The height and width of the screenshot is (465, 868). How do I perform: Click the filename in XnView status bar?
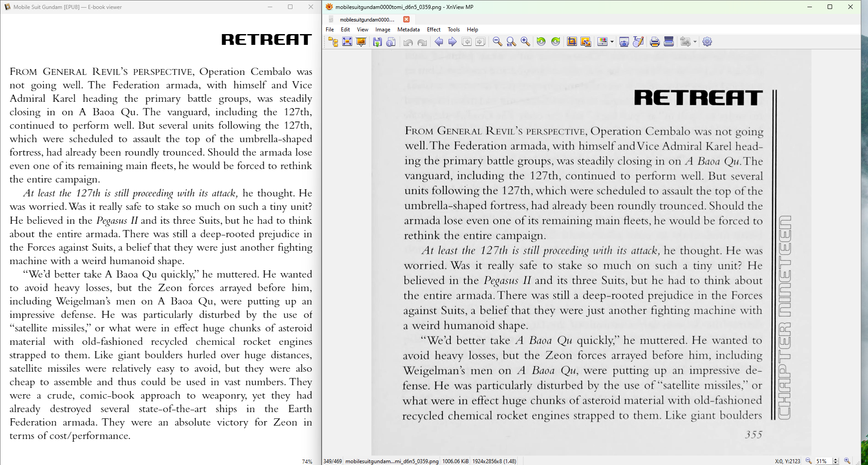pyautogui.click(x=392, y=461)
